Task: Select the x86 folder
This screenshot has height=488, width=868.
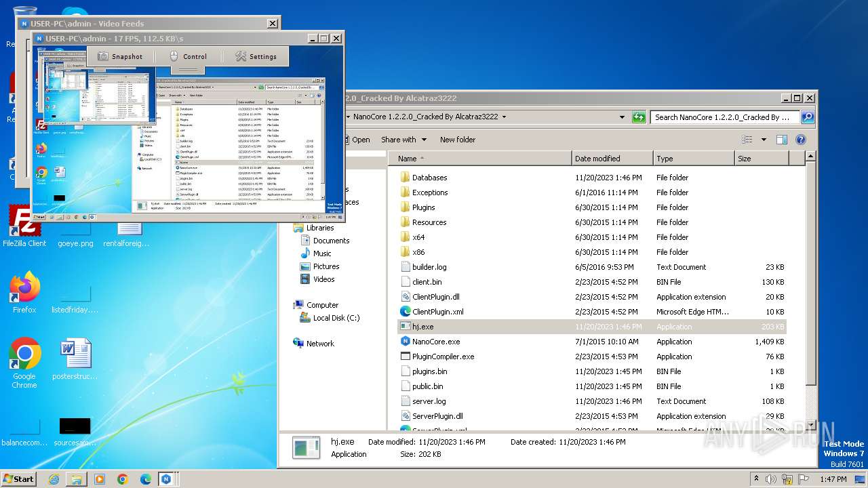Action: pos(591,252)
